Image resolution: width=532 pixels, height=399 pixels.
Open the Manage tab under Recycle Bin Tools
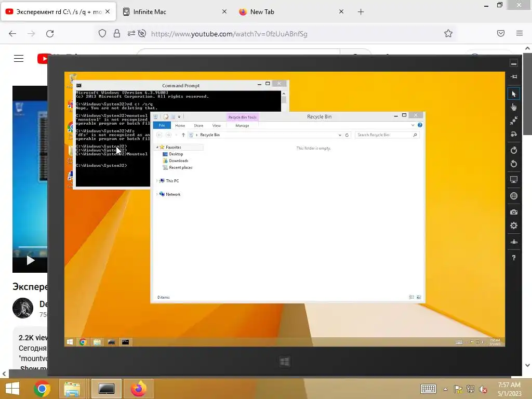pyautogui.click(x=242, y=126)
